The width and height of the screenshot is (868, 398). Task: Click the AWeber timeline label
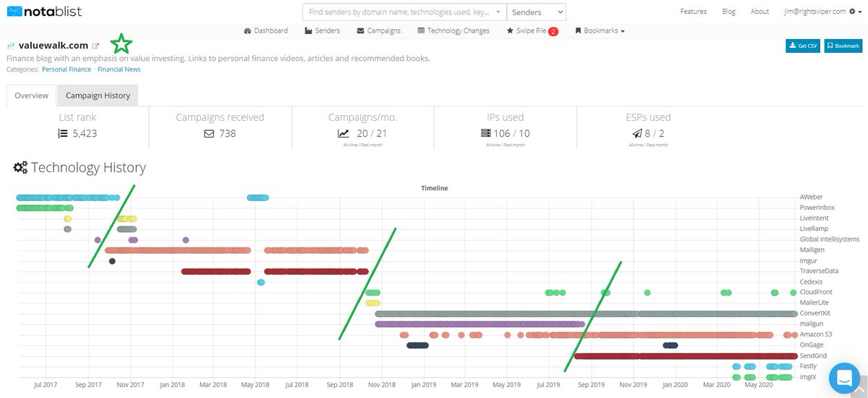pyautogui.click(x=811, y=197)
